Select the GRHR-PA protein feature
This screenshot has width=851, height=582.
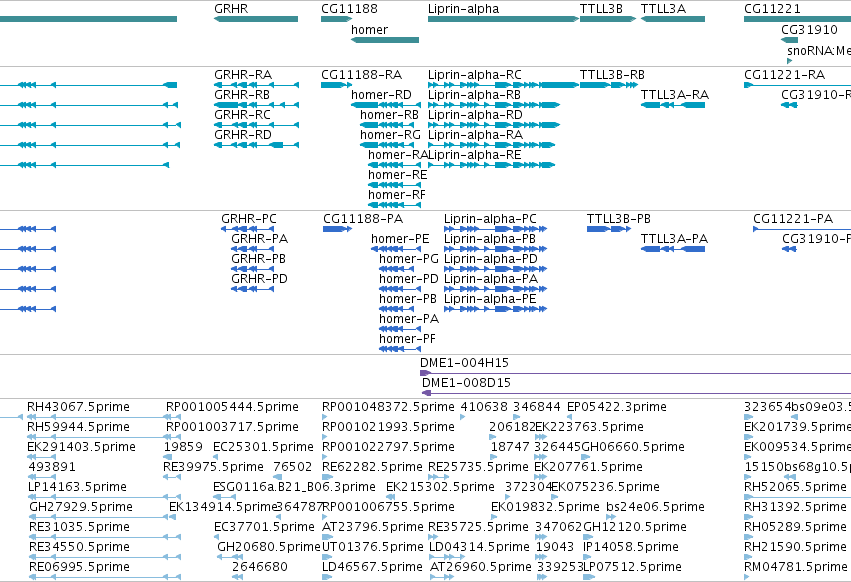coord(252,249)
